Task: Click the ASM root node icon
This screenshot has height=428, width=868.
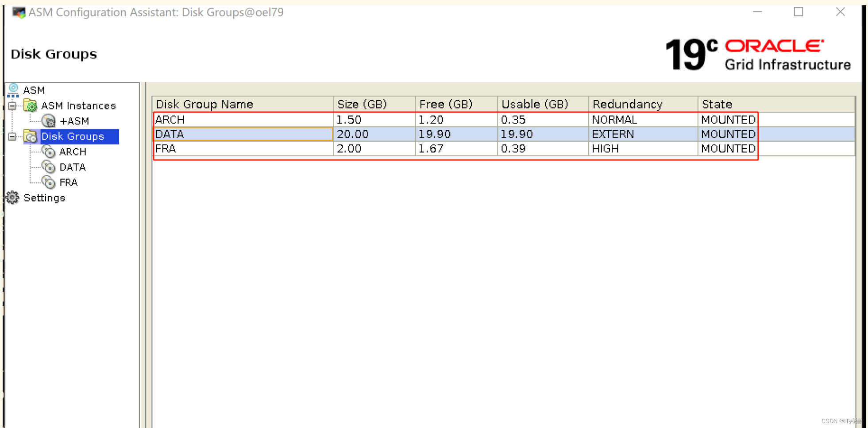Action: (13, 90)
